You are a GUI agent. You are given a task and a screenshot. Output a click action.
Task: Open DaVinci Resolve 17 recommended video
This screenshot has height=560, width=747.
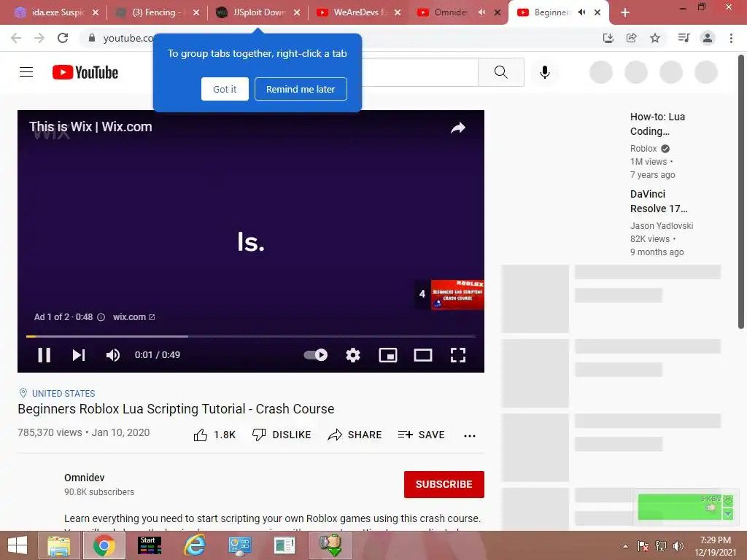coord(659,201)
